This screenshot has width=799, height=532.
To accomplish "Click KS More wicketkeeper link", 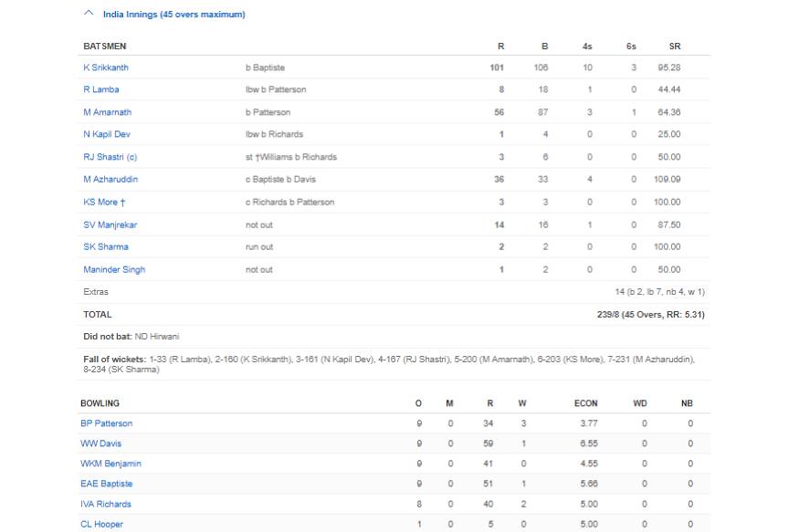I will coord(100,202).
